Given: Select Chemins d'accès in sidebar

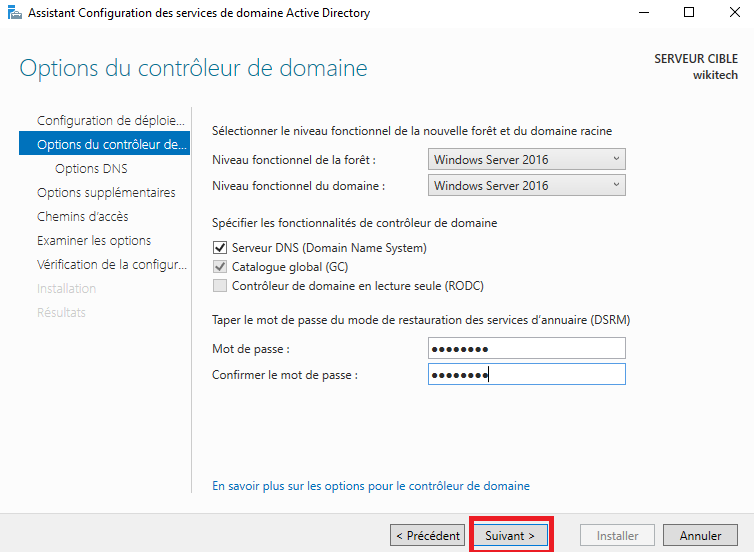Looking at the screenshot, I should tap(82, 217).
